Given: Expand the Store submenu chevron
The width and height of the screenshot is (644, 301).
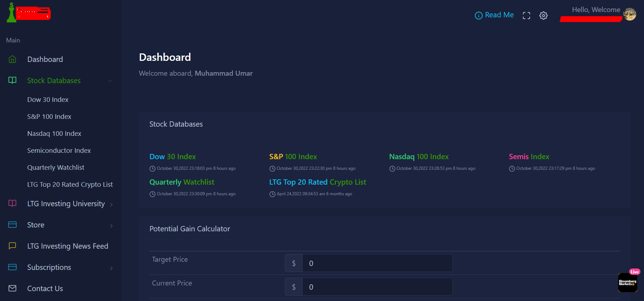Looking at the screenshot, I should point(111,226).
